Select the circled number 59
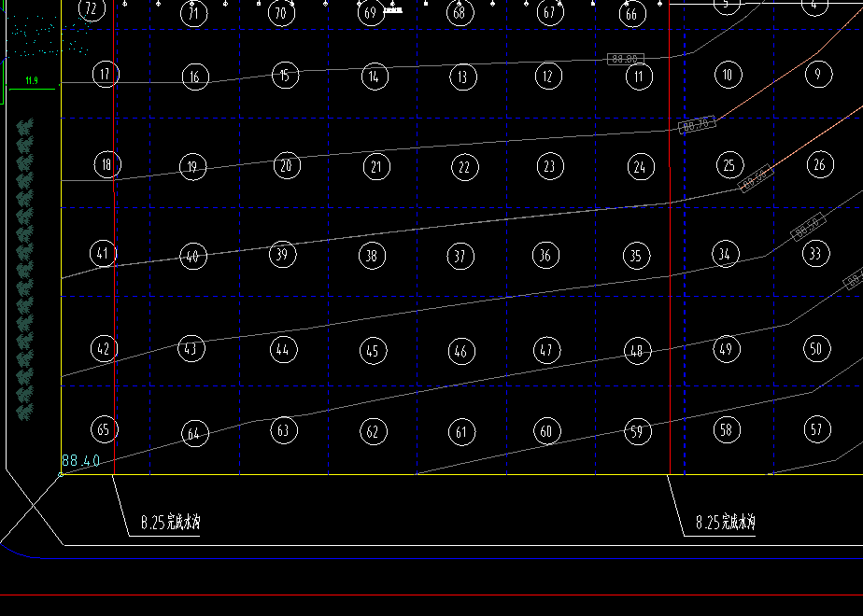The width and height of the screenshot is (863, 616). point(638,432)
